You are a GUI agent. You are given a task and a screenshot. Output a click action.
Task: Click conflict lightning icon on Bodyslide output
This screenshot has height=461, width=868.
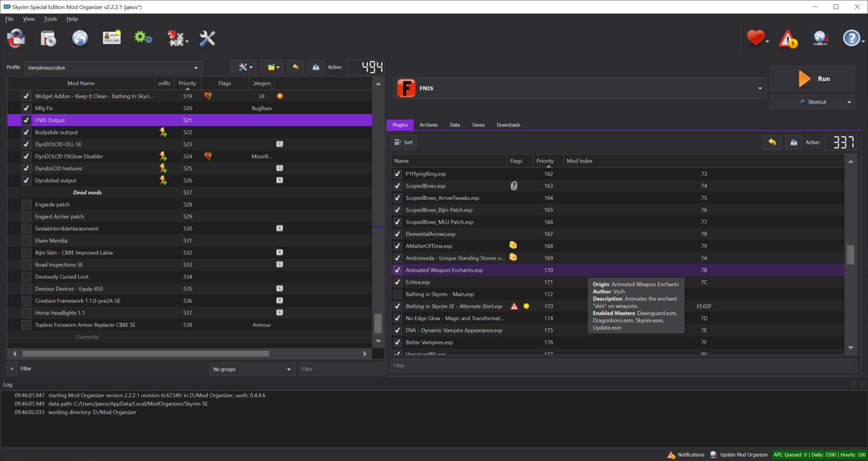pyautogui.click(x=163, y=132)
